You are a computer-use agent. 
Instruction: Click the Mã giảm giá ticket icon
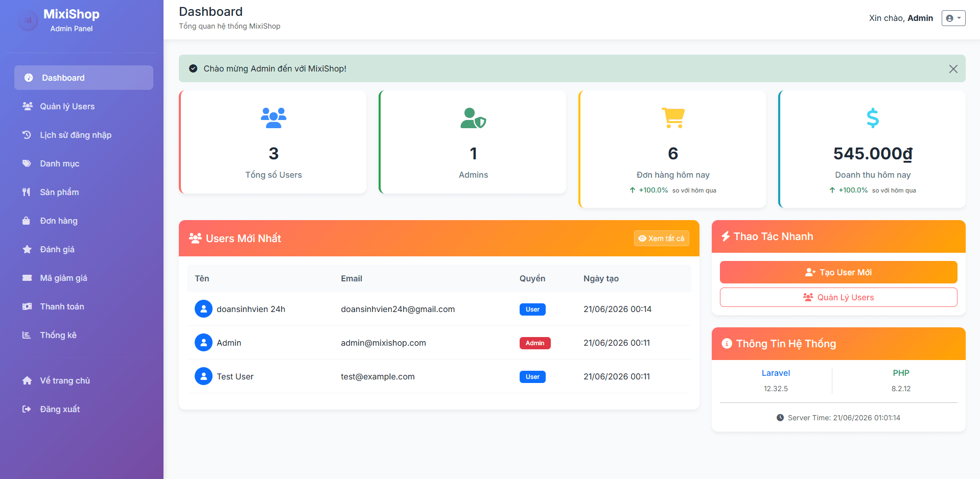pos(27,278)
